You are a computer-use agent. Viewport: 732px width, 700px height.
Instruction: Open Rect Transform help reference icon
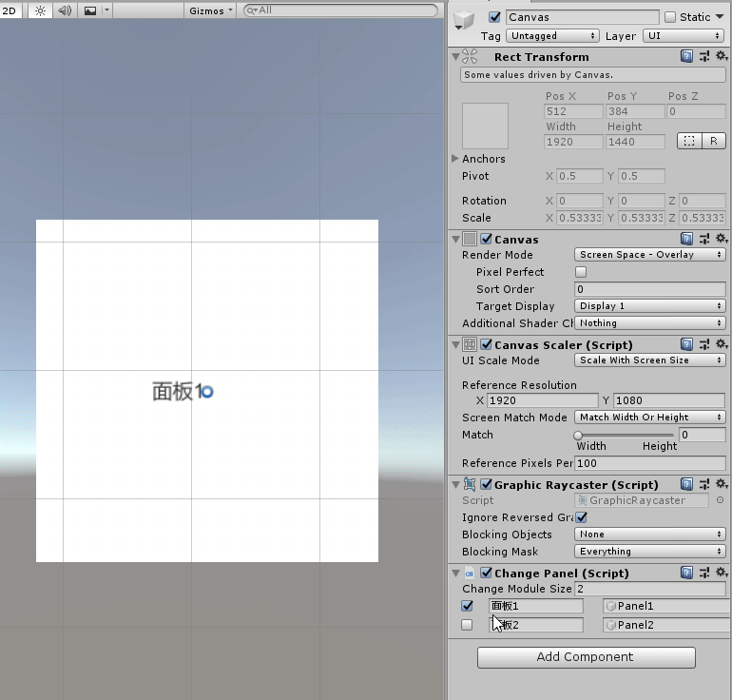pyautogui.click(x=686, y=57)
